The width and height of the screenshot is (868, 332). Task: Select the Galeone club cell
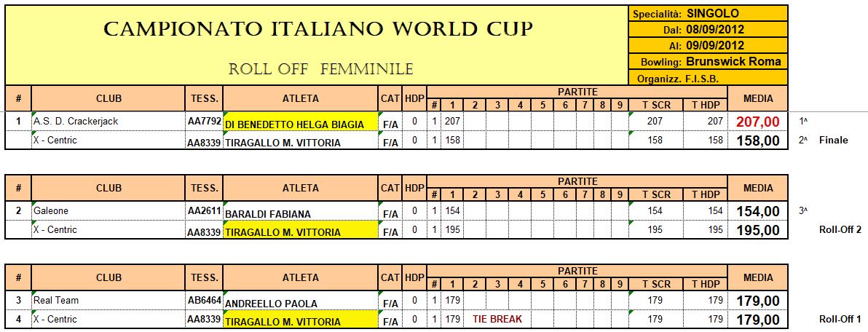[108, 211]
